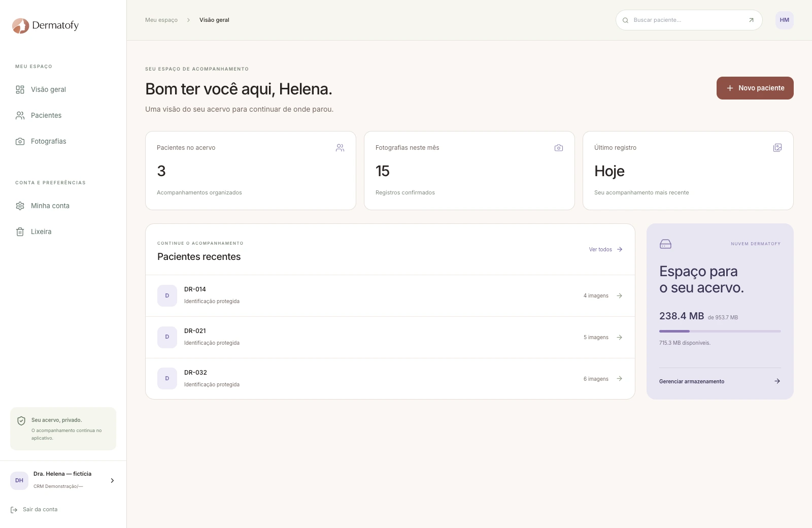Expand the Dra. Helena profile chevron
This screenshot has height=528, width=812.
(x=112, y=480)
